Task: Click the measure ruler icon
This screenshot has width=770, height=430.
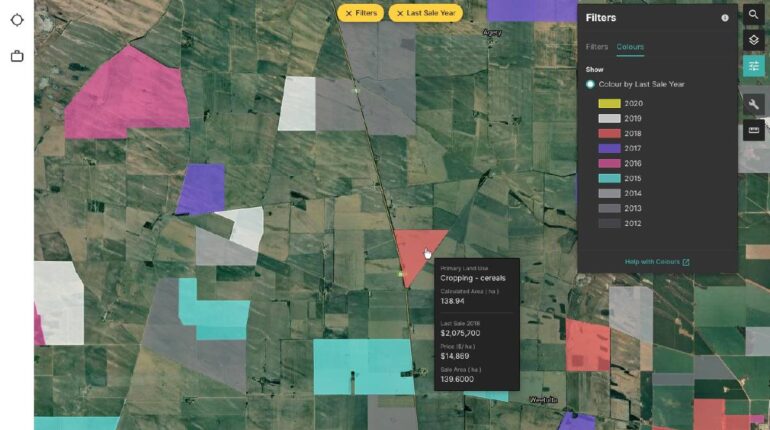Action: (753, 130)
